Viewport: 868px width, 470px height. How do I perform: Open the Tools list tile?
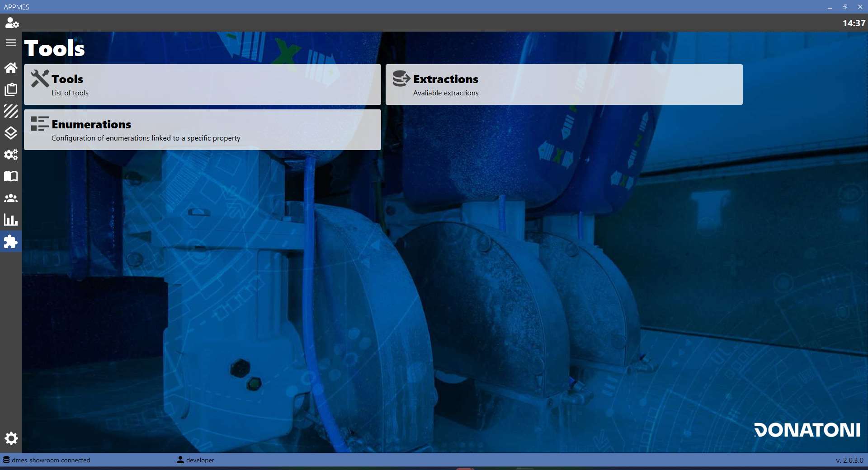click(x=203, y=85)
